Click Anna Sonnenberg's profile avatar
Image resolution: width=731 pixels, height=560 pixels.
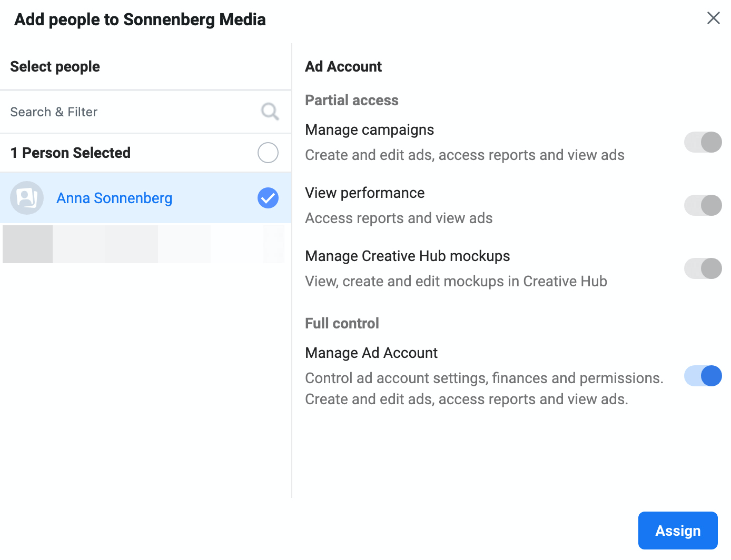[x=27, y=198]
